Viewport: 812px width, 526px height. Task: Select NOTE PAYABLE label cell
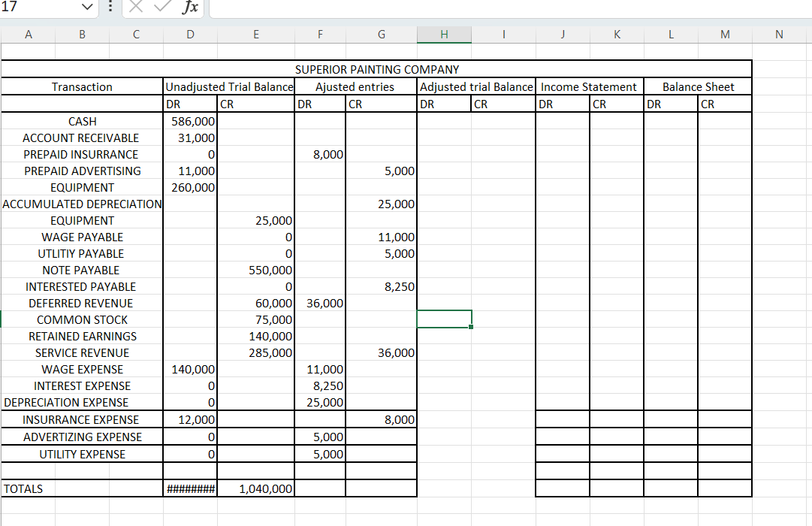[x=83, y=271]
